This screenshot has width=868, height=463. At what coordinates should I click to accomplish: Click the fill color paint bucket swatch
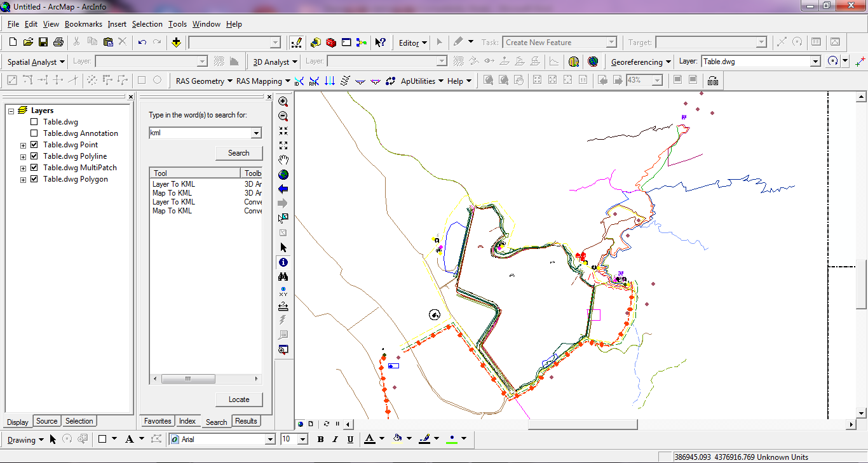coord(397,440)
